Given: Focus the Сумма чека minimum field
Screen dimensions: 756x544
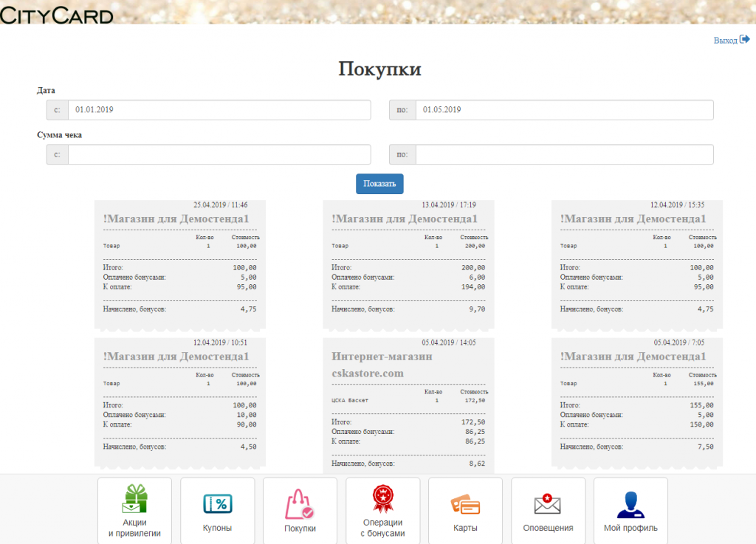Looking at the screenshot, I should pyautogui.click(x=219, y=155).
